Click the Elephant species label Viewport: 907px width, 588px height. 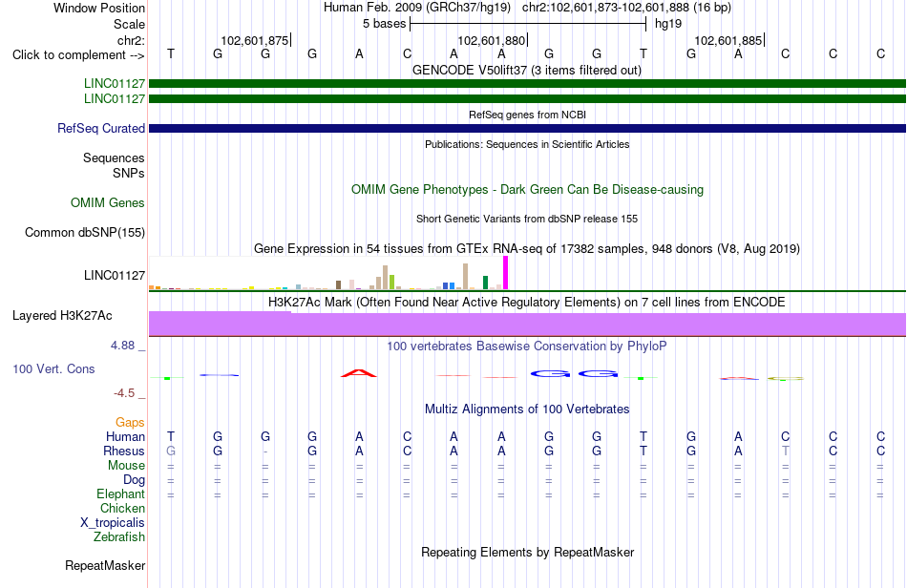[120, 494]
